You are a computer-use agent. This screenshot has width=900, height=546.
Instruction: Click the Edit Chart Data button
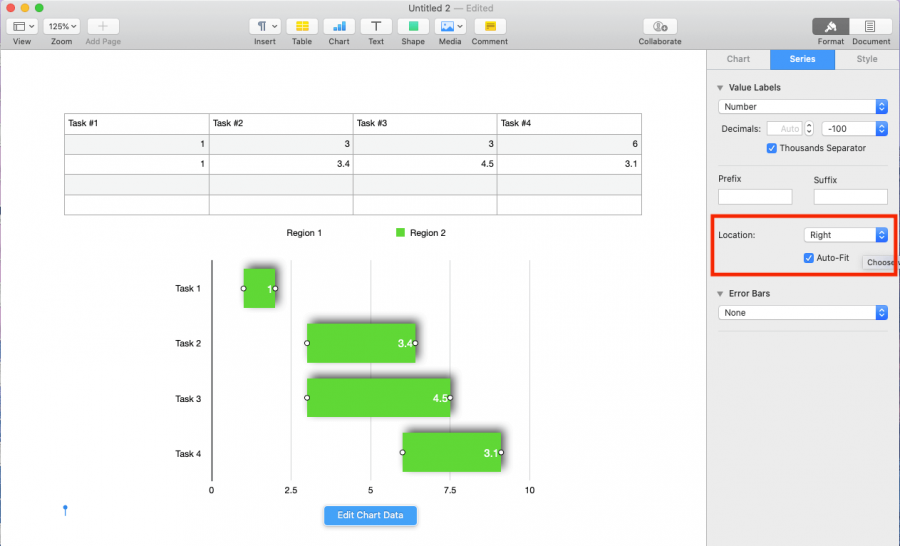tap(370, 515)
